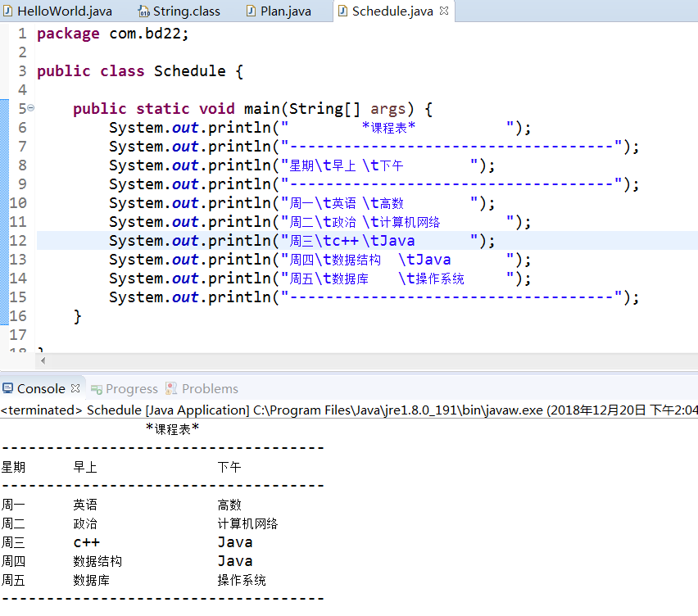
Task: Click 'System' on line 10
Action: (x=136, y=203)
